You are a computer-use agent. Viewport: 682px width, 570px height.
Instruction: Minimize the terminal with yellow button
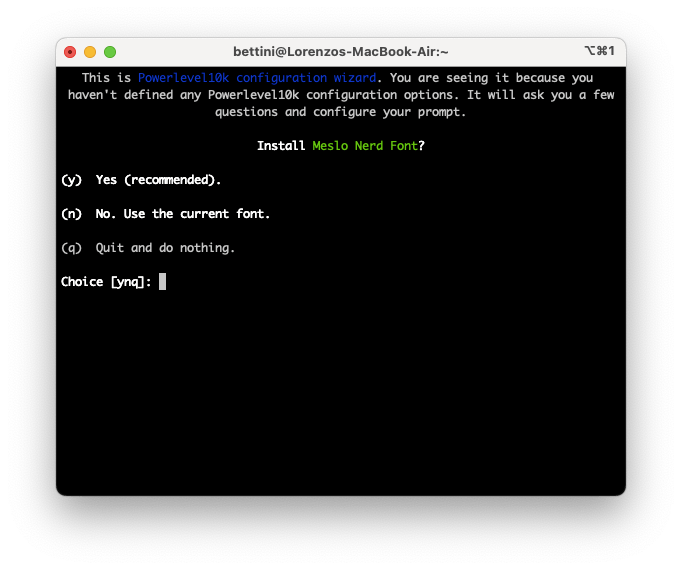90,52
